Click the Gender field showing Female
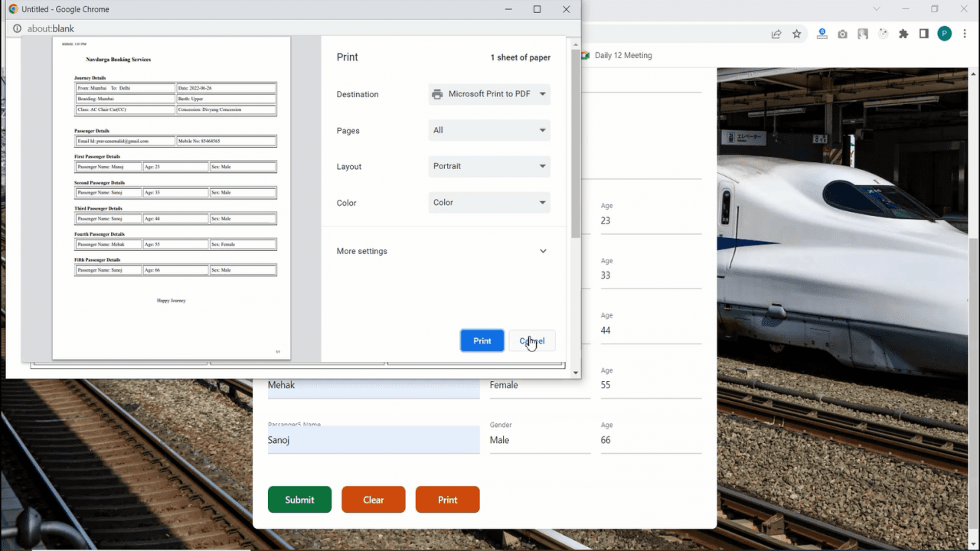This screenshot has height=551, width=980. pos(540,385)
